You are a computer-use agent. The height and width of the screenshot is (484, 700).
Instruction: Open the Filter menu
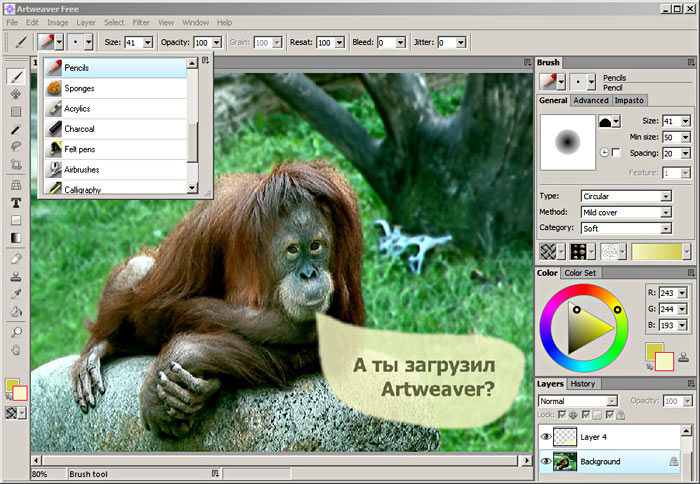click(x=141, y=22)
